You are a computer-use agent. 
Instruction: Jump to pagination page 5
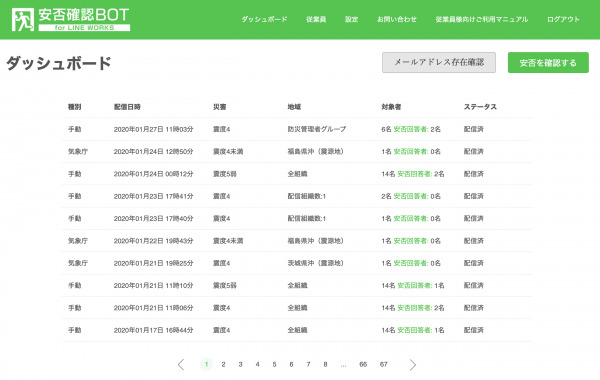(274, 364)
